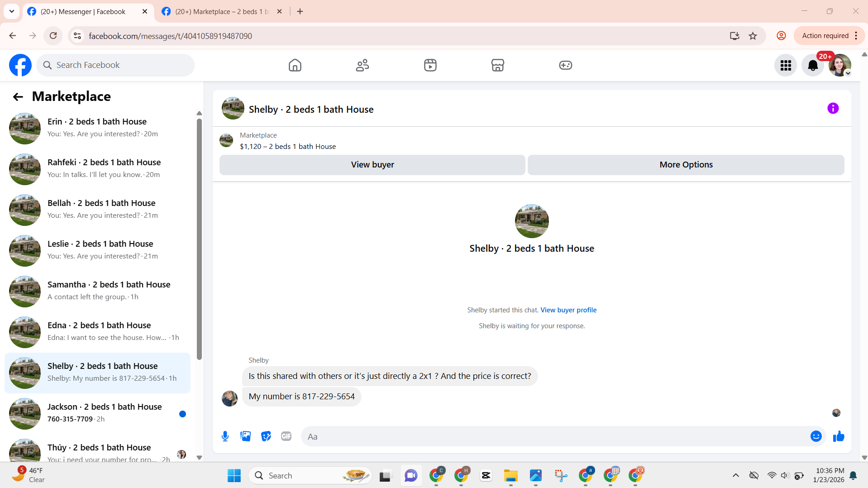The image size is (868, 488).
Task: View site information icon
Action: [x=77, y=36]
